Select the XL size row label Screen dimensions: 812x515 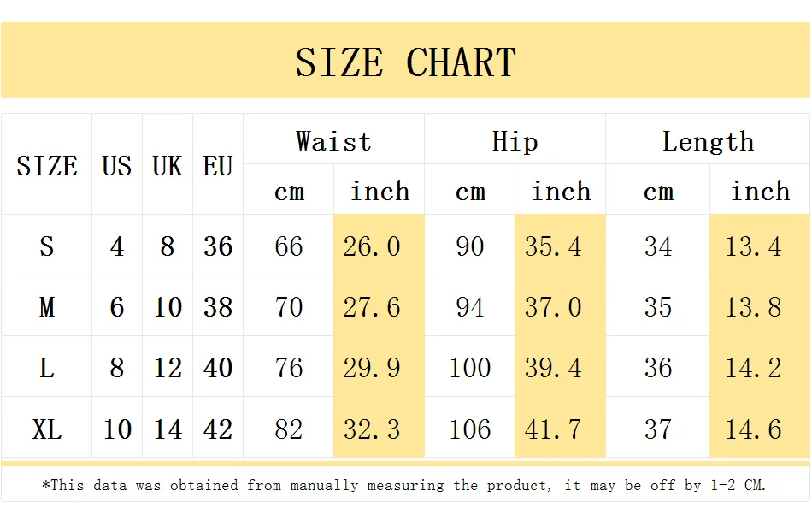[x=47, y=428]
